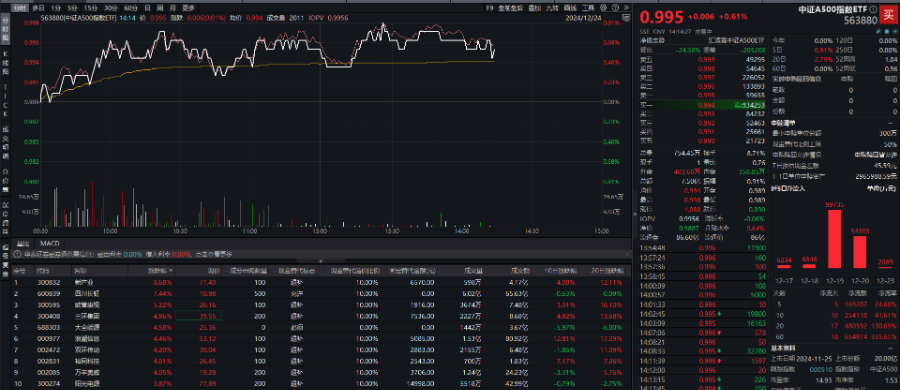Select the MACD indicator tab

(50, 244)
